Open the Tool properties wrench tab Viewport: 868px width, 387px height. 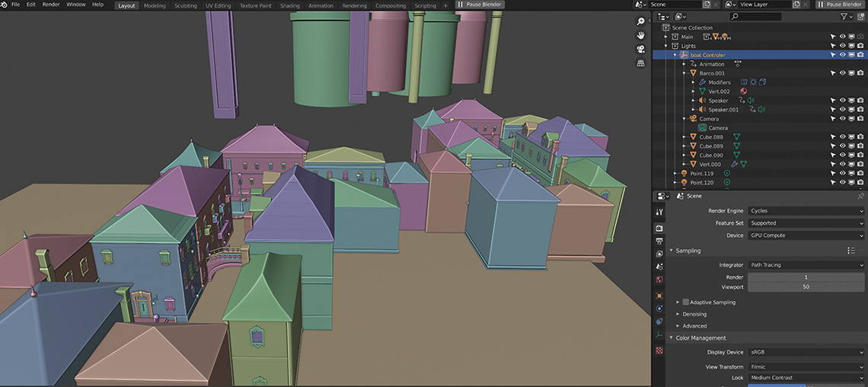click(x=659, y=212)
